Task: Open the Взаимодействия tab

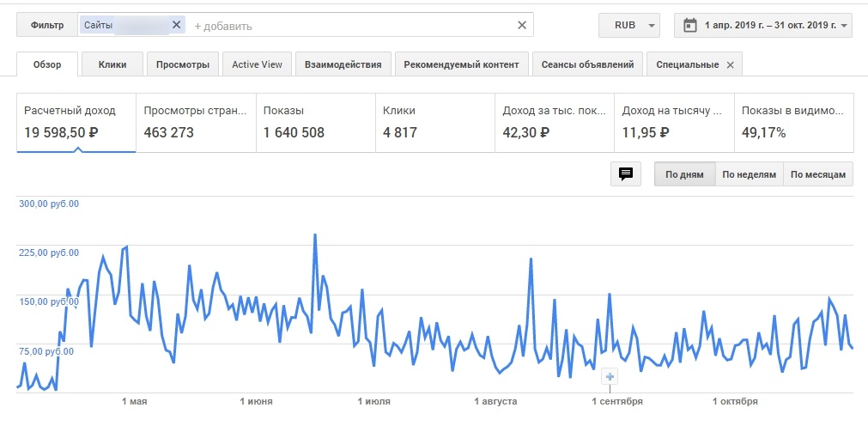Action: (343, 64)
